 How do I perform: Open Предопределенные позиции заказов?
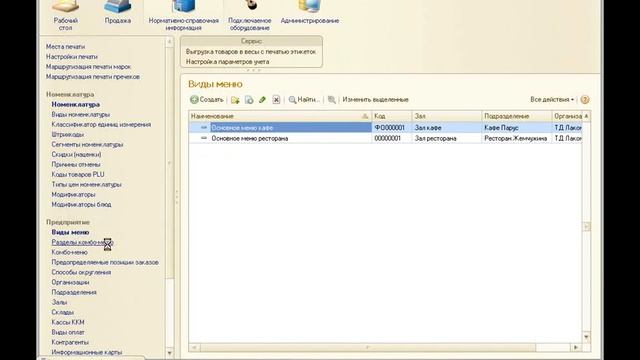tap(105, 262)
